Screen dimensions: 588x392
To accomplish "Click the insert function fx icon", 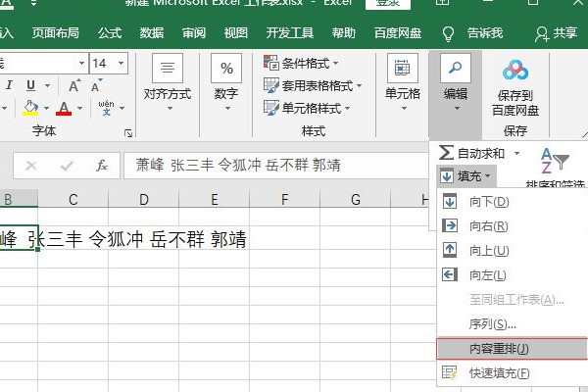I will 101,166.
